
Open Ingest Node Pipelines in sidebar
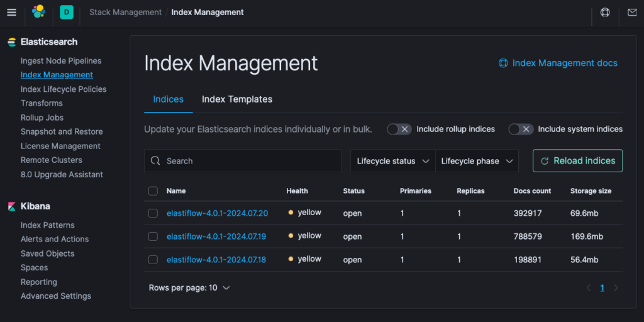coord(61,61)
